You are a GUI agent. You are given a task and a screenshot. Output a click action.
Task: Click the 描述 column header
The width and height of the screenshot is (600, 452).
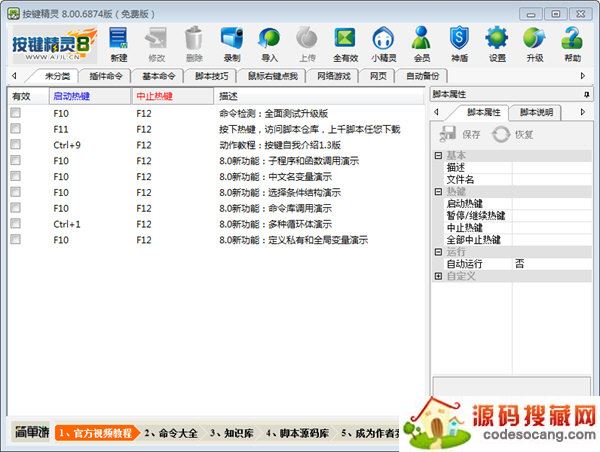[319, 96]
